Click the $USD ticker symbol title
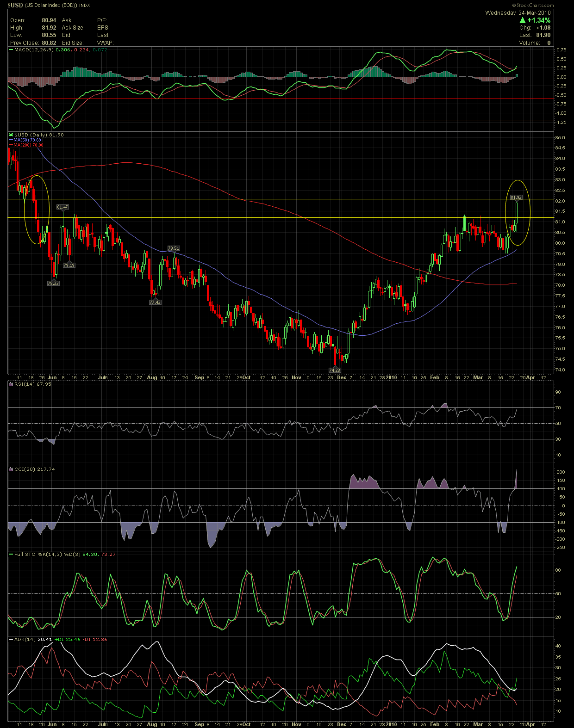The width and height of the screenshot is (574, 728). tap(15, 5)
